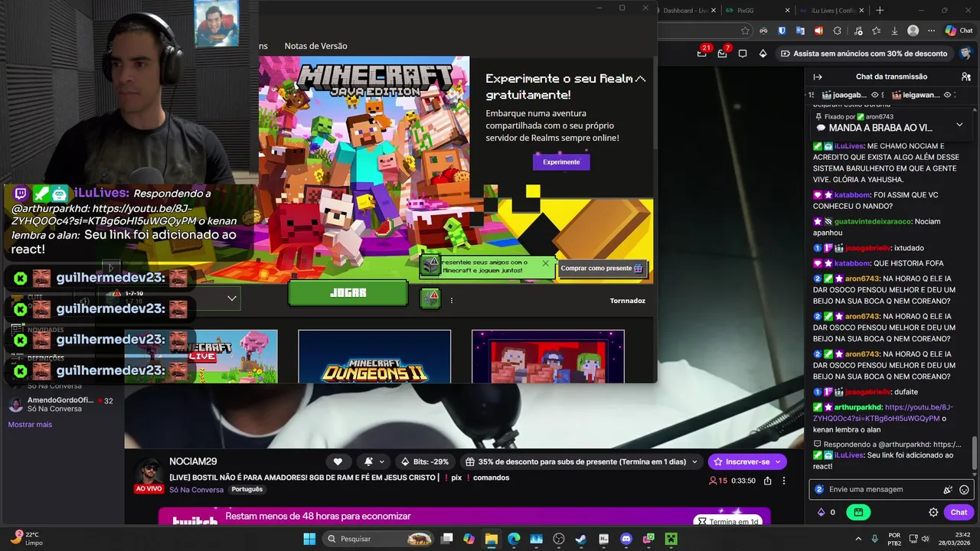980x551 pixels.
Task: Click Comprar como presente button
Action: [602, 269]
